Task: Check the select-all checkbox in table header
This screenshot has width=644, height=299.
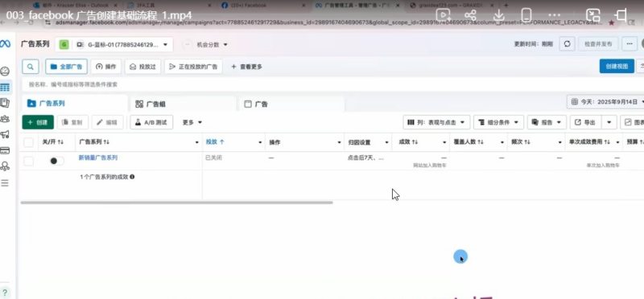Action: pos(28,142)
